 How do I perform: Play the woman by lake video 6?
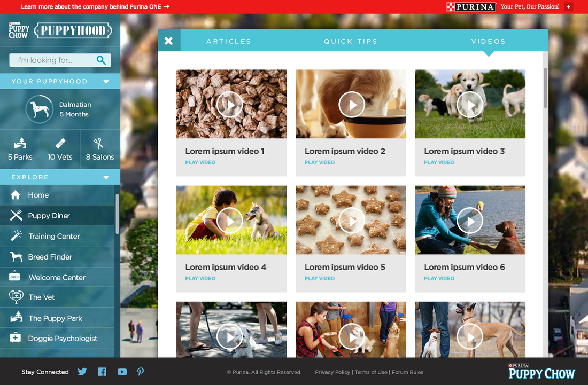[x=470, y=221]
